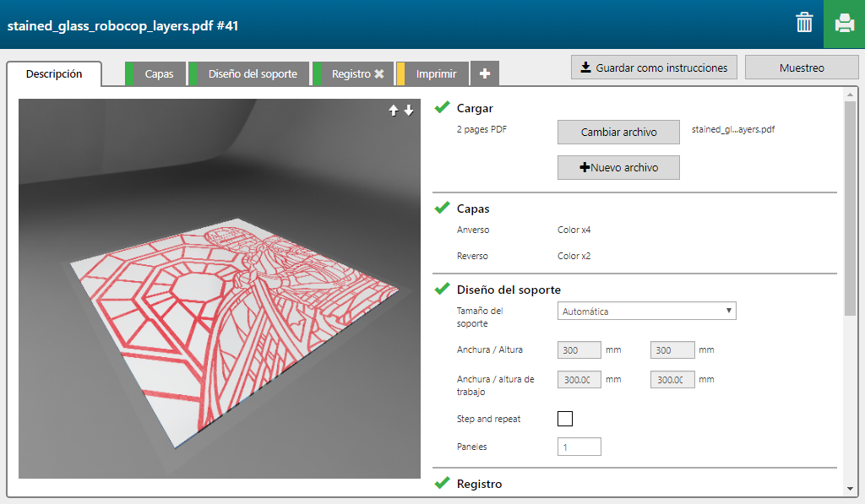Image resolution: width=865 pixels, height=504 pixels.
Task: Click the Cargar section heading
Action: click(475, 108)
